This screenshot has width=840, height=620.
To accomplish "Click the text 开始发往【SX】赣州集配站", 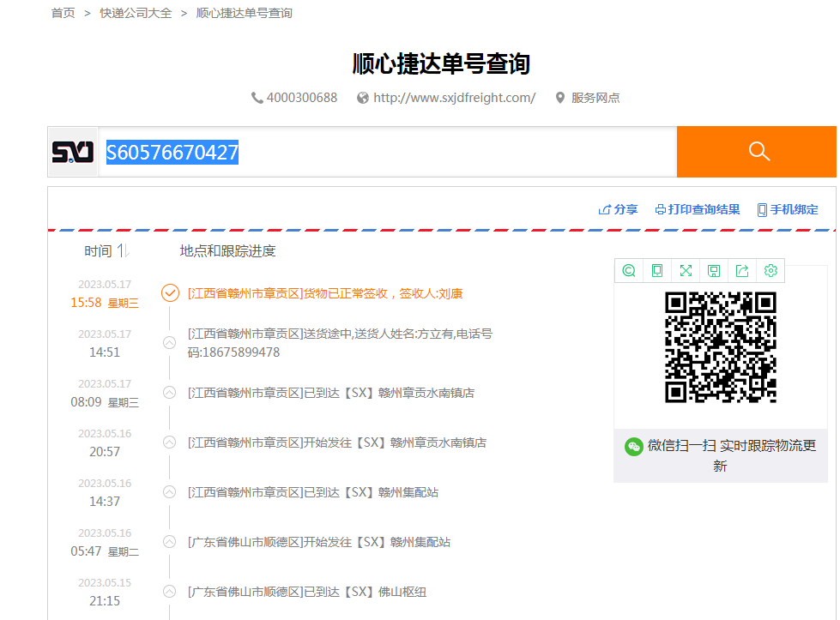I will tap(377, 542).
